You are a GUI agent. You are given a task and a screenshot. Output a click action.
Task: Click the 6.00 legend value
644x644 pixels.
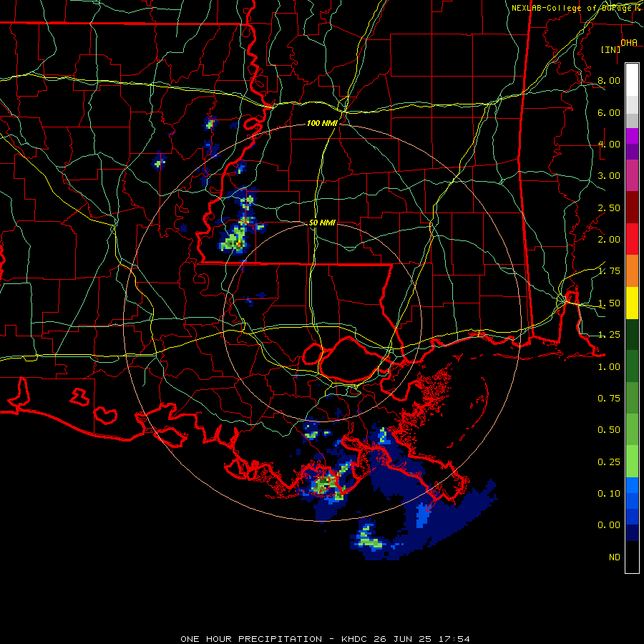click(x=608, y=112)
